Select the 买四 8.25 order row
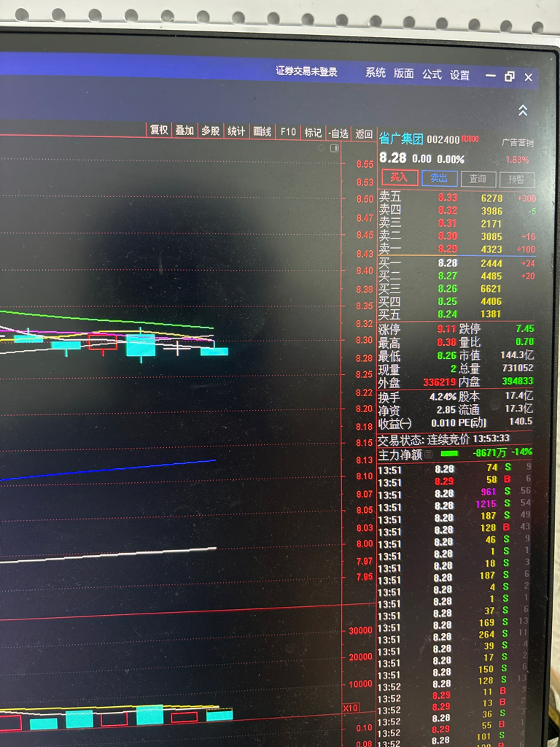Image resolution: width=560 pixels, height=747 pixels. click(x=457, y=301)
